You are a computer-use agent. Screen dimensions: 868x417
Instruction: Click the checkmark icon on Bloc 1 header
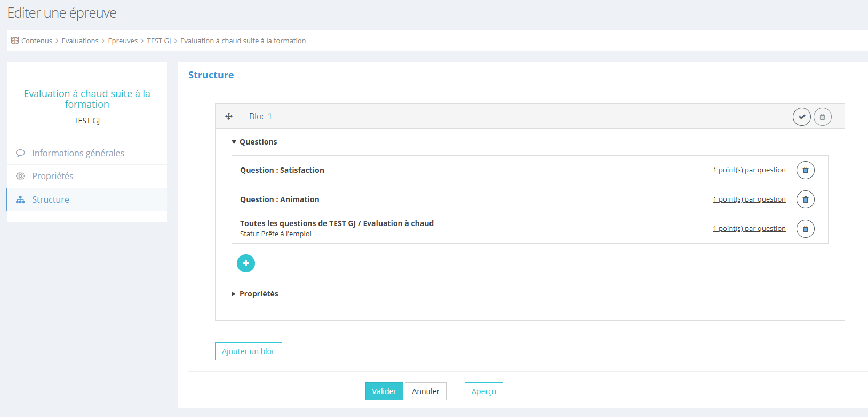point(801,117)
